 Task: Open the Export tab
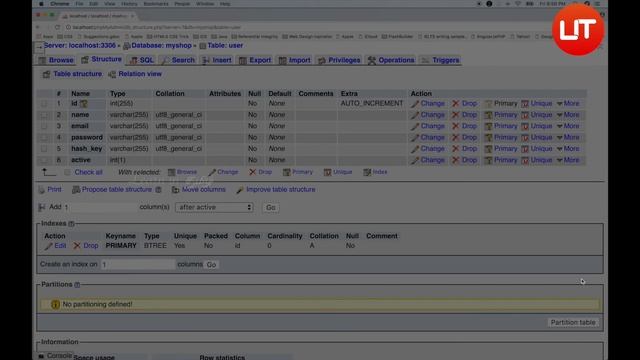tap(255, 60)
